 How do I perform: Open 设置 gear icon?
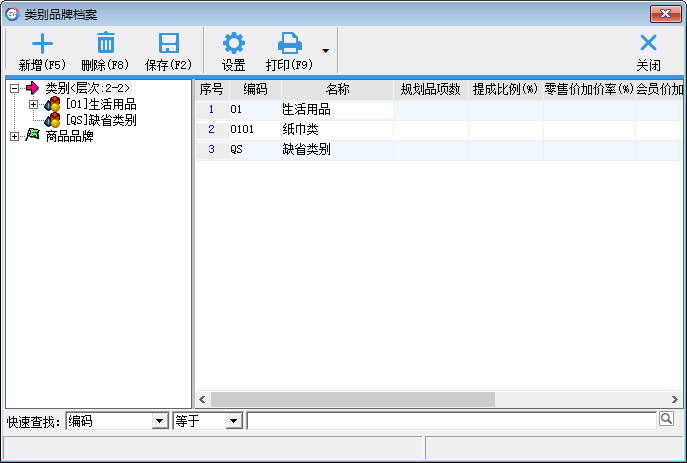click(234, 43)
